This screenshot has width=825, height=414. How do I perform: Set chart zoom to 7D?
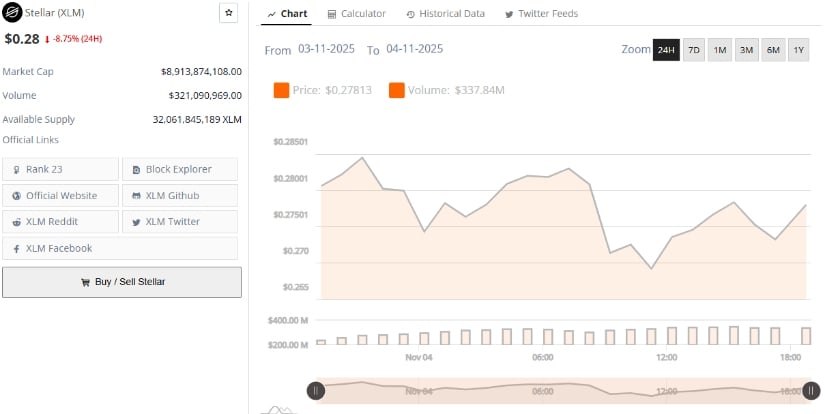694,50
